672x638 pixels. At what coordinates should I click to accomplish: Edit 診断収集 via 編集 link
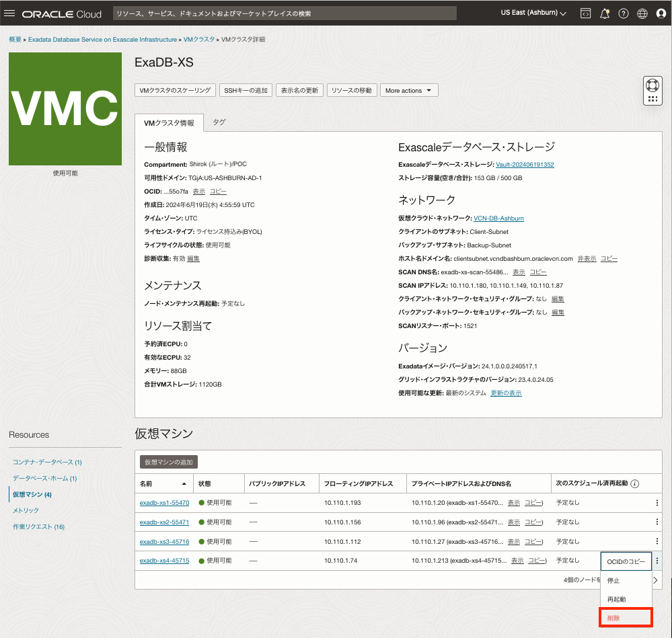(193, 259)
